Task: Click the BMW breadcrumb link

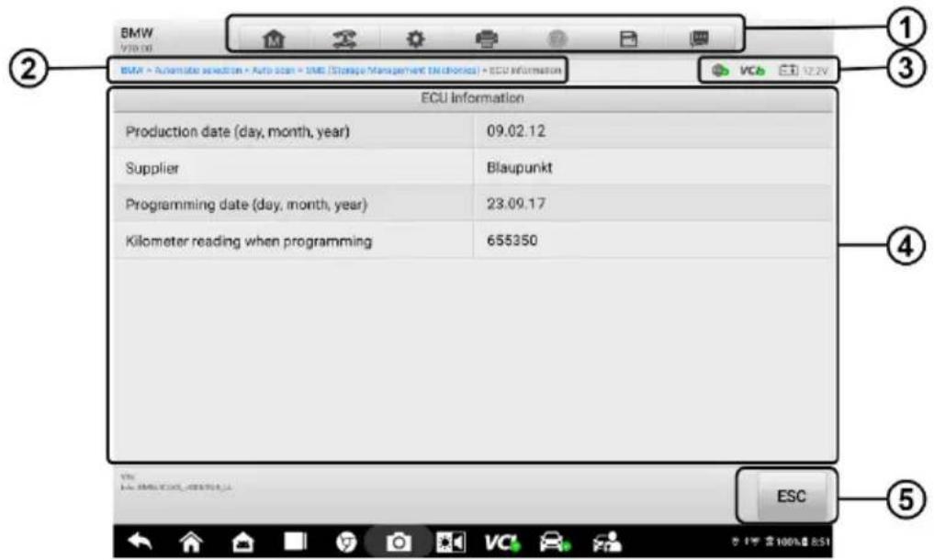Action: click(131, 71)
